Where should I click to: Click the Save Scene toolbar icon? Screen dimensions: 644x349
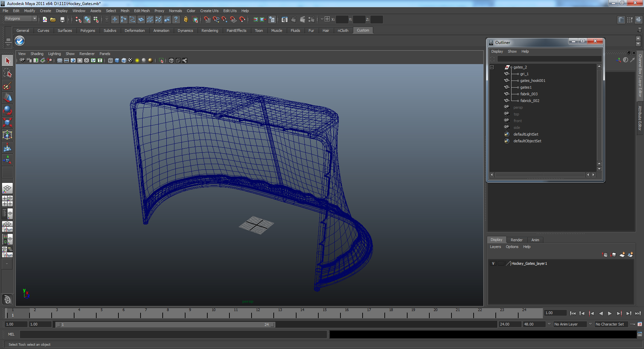click(62, 19)
